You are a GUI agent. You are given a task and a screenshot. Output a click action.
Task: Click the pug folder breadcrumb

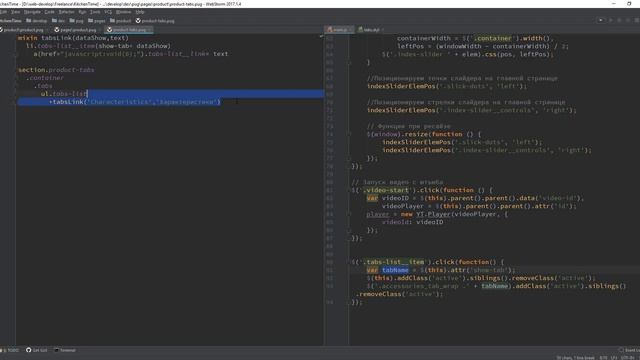(x=76, y=20)
